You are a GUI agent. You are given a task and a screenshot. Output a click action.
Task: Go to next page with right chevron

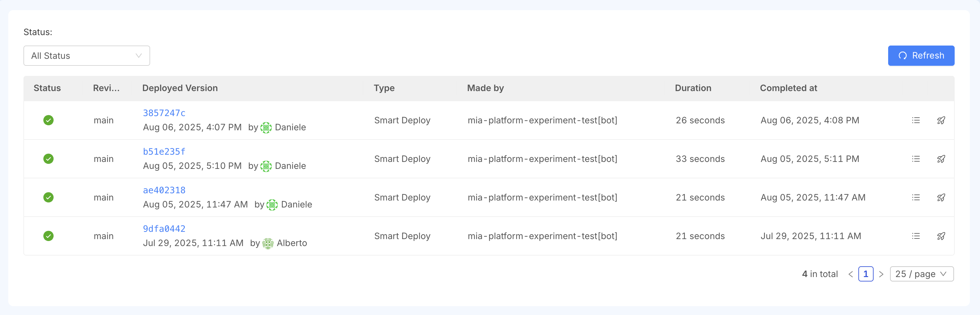pyautogui.click(x=881, y=274)
